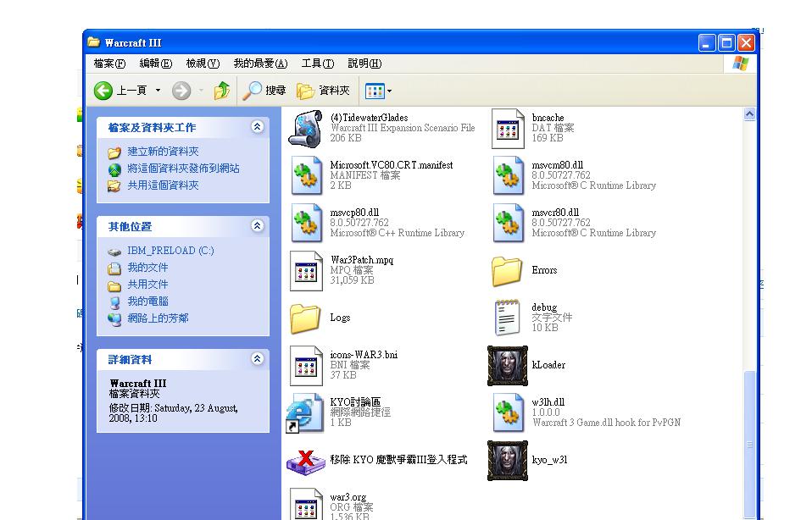Select the msvcr80.dll file icon
The height and width of the screenshot is (520, 812).
(508, 223)
